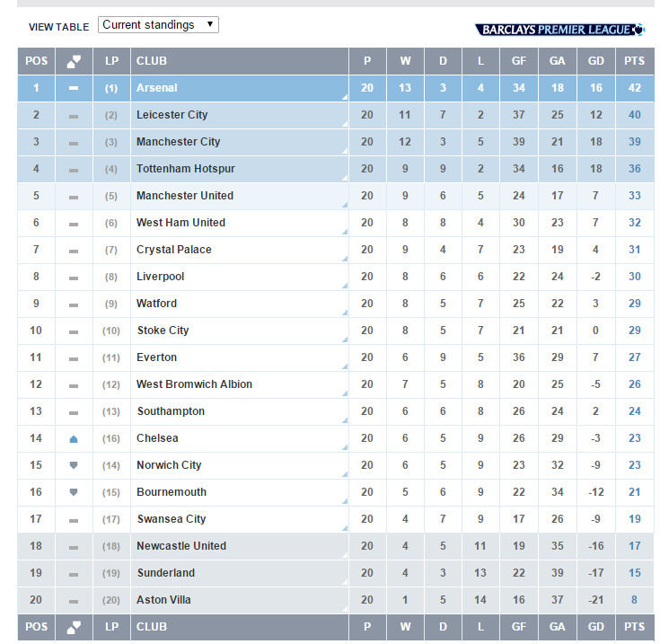Open the Manchester City club link
The image size is (660, 644).
point(178,142)
